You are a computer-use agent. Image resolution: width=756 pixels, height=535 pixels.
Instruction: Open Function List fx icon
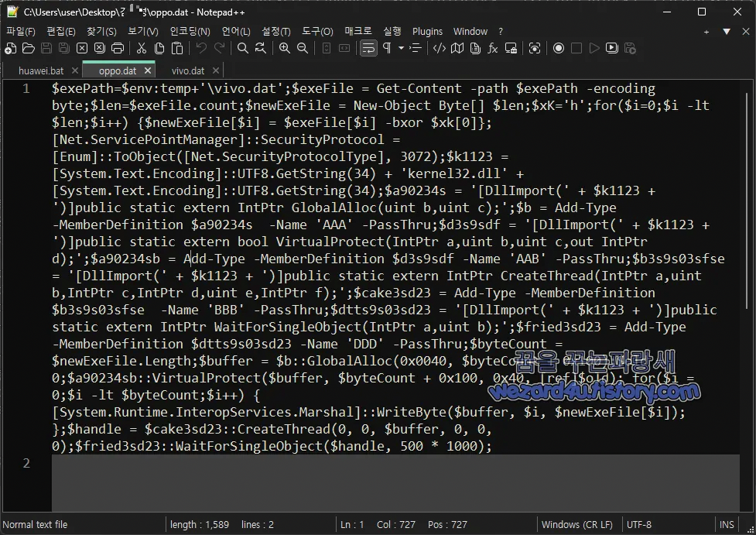pyautogui.click(x=493, y=48)
